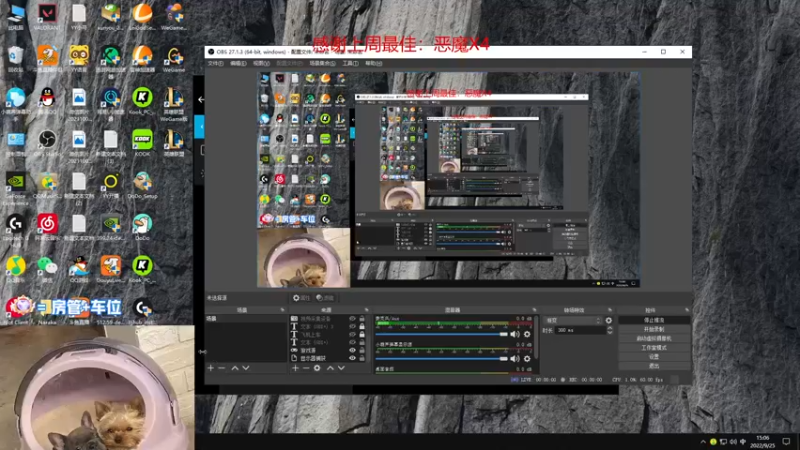Move scene down with arrow icon
The width and height of the screenshot is (800, 450).
tap(246, 368)
